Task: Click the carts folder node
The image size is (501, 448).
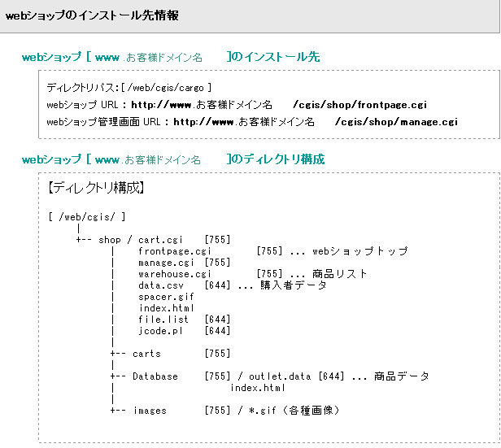Action: point(146,354)
